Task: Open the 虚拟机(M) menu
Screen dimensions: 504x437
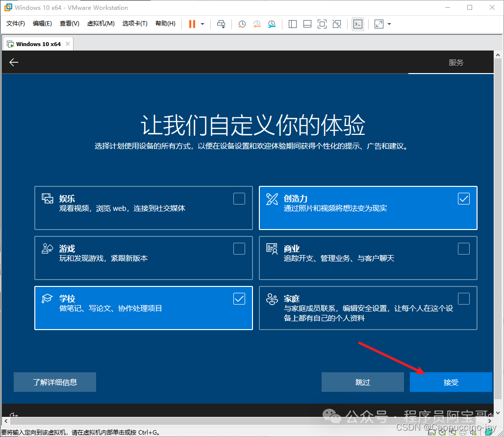Action: (101, 24)
